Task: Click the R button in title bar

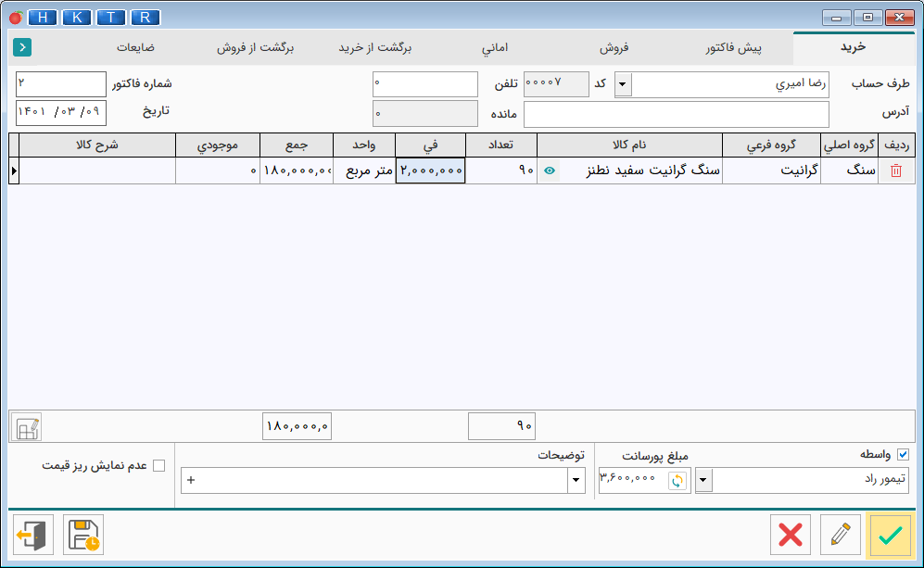Action: point(145,18)
